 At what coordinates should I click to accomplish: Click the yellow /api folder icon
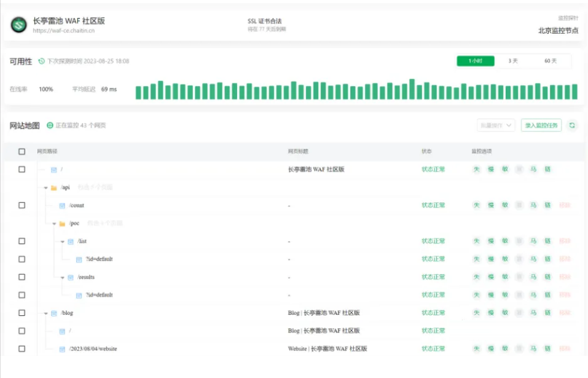[54, 187]
